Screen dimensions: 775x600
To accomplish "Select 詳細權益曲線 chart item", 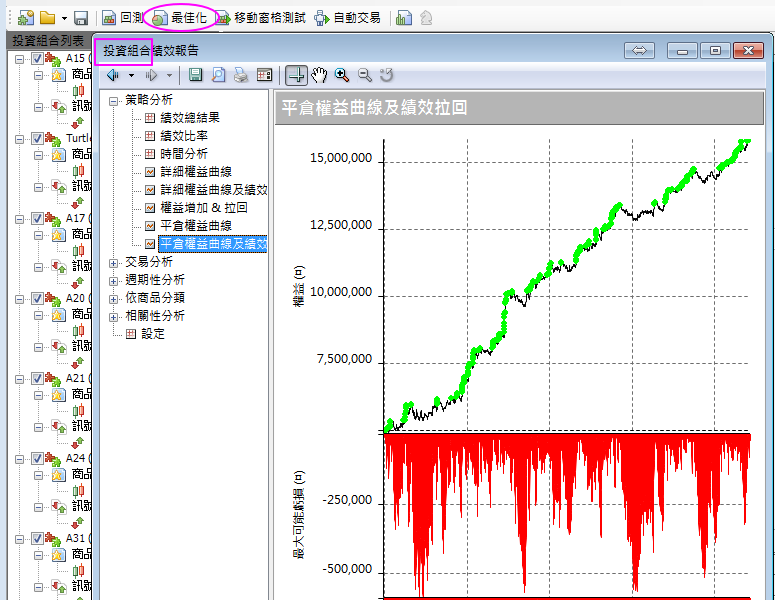I will tap(196, 171).
